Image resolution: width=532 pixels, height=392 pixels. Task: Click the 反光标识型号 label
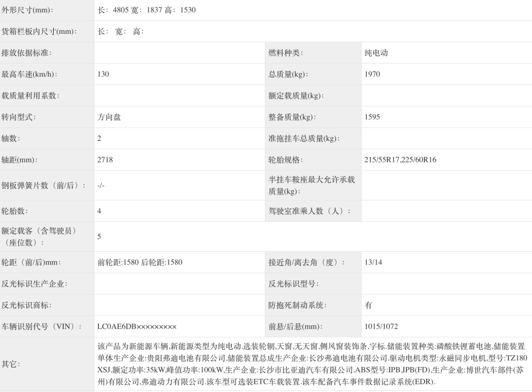[294, 284]
